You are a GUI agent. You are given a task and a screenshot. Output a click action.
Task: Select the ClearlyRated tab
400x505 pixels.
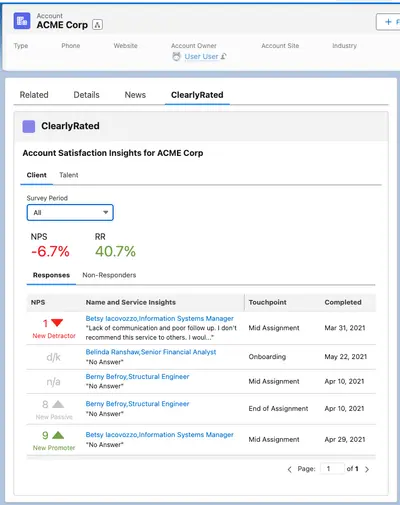197,95
